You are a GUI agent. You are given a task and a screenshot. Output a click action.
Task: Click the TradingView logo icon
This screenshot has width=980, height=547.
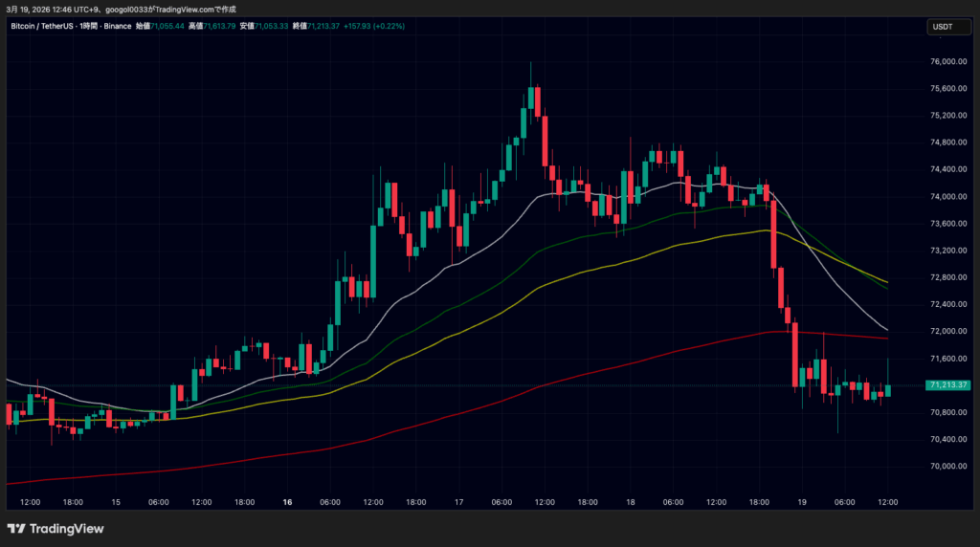point(16,529)
